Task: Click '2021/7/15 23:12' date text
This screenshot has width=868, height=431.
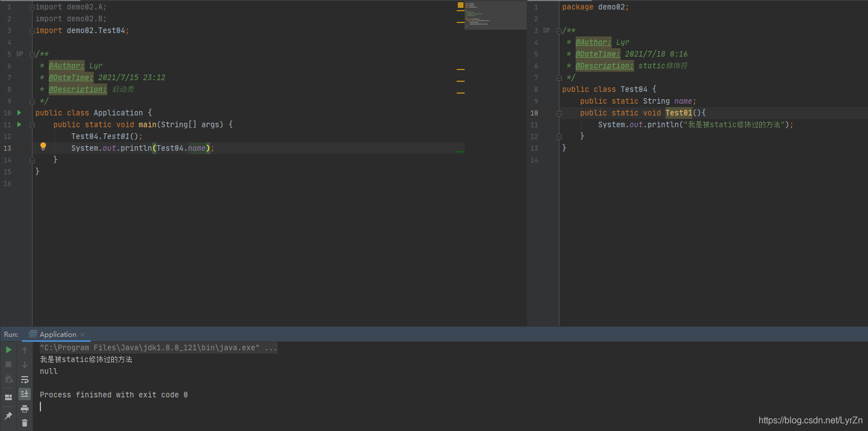Action: click(x=132, y=77)
